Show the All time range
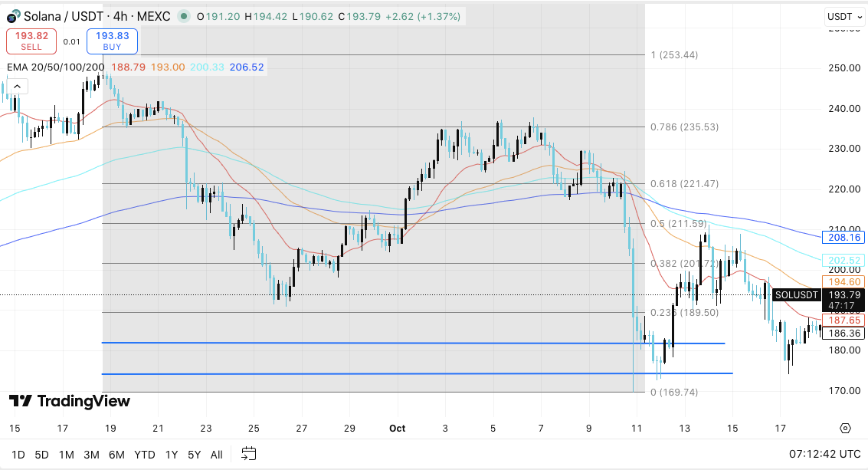This screenshot has height=470, width=868. click(216, 455)
